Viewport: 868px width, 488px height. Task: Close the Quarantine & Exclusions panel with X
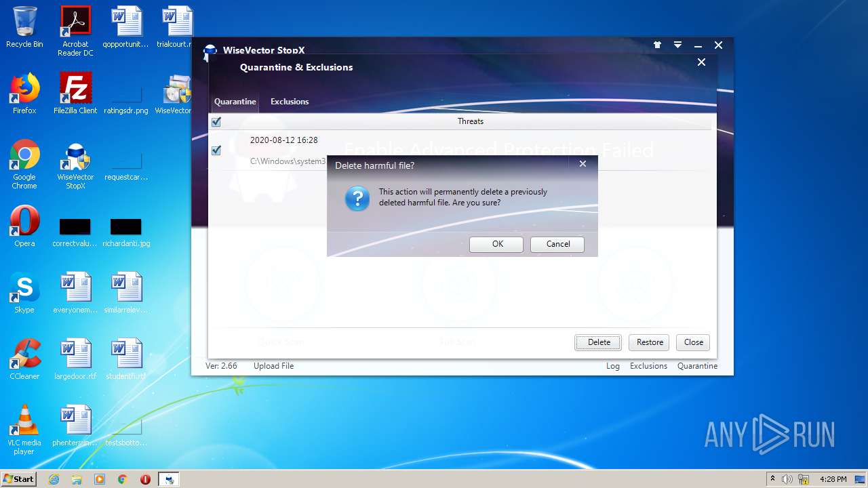(702, 62)
